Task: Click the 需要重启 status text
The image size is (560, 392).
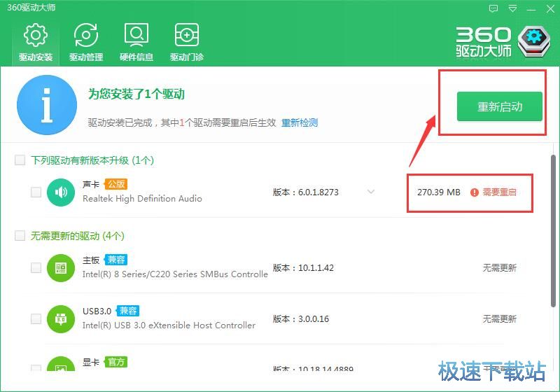Action: coord(499,192)
